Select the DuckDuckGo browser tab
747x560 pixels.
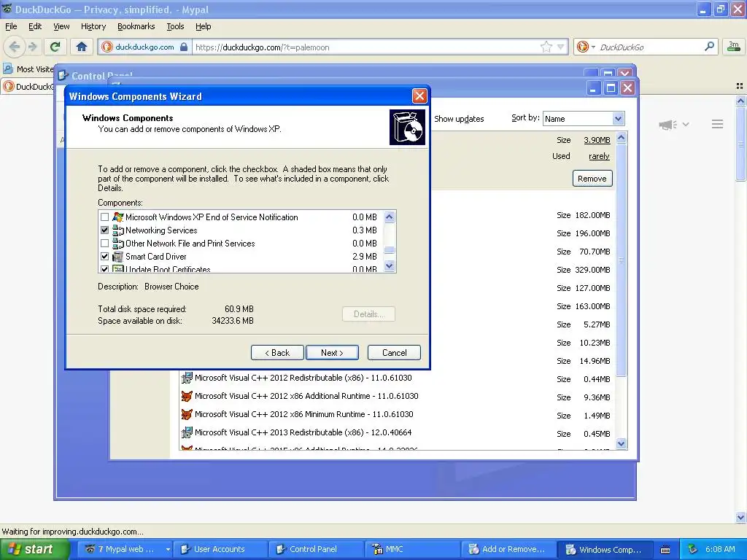point(28,86)
